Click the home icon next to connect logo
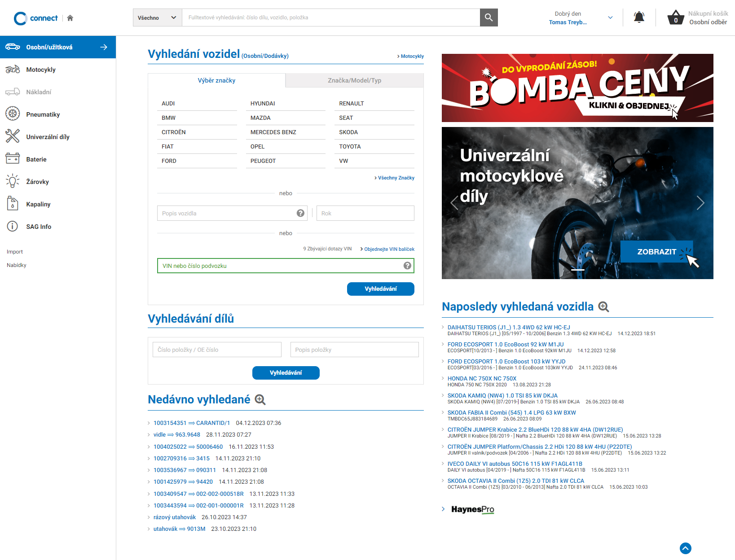This screenshot has height=560, width=735. click(x=70, y=18)
